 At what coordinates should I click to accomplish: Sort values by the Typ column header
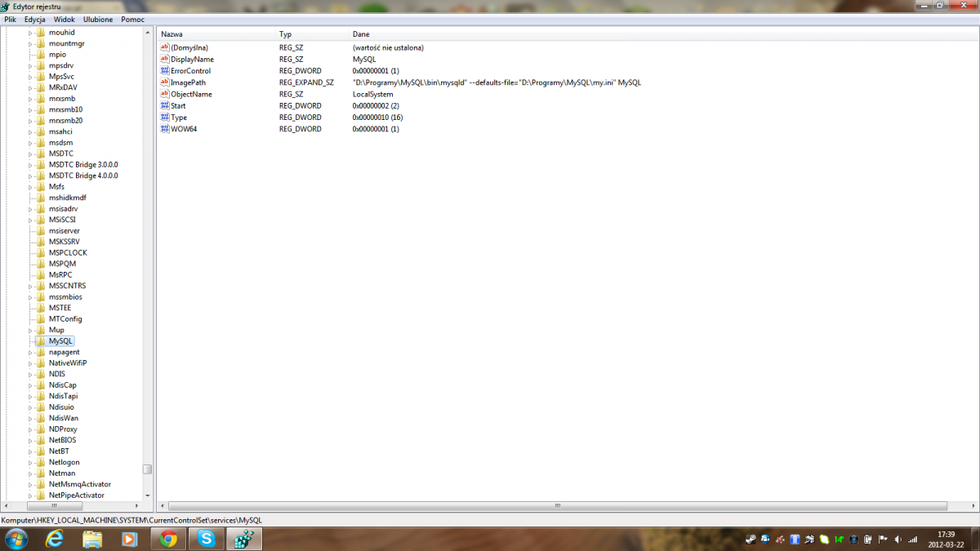(313, 34)
